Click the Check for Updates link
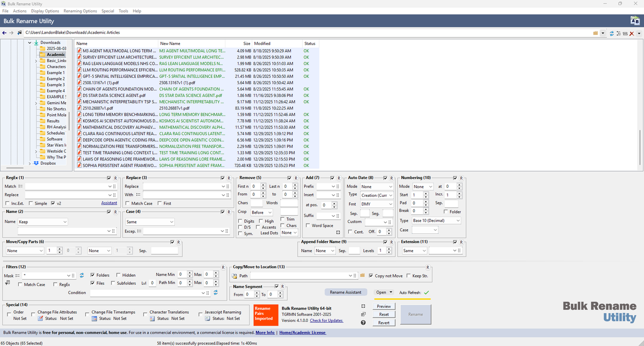 [326, 321]
